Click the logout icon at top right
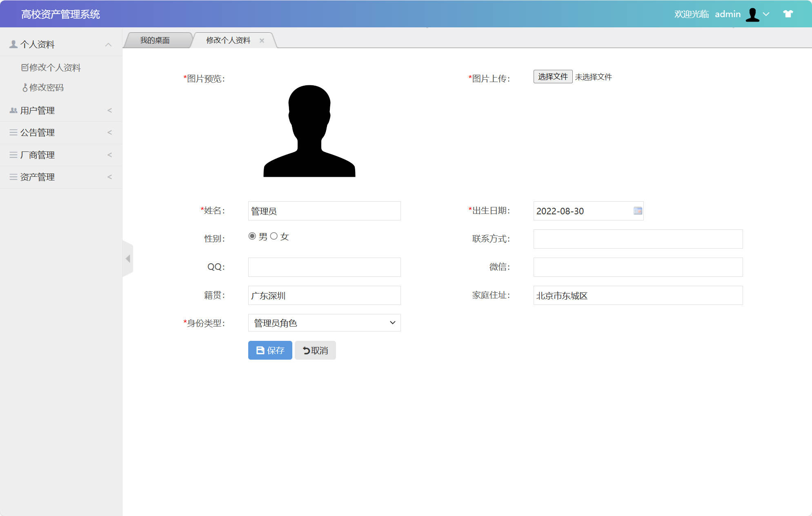Viewport: 812px width, 516px height. click(788, 14)
